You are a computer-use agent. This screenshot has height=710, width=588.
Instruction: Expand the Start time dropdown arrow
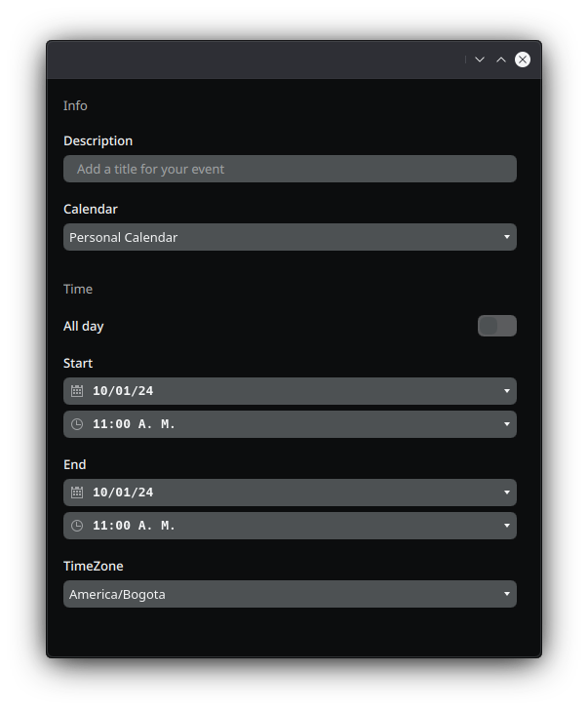point(506,424)
